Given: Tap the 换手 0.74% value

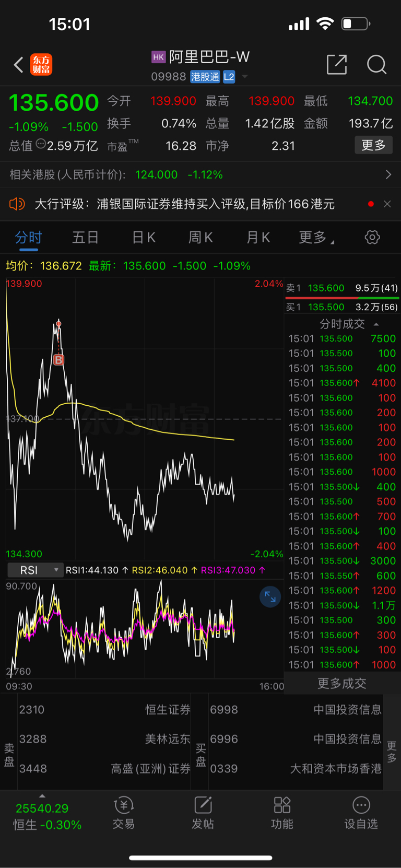Looking at the screenshot, I should tap(179, 123).
